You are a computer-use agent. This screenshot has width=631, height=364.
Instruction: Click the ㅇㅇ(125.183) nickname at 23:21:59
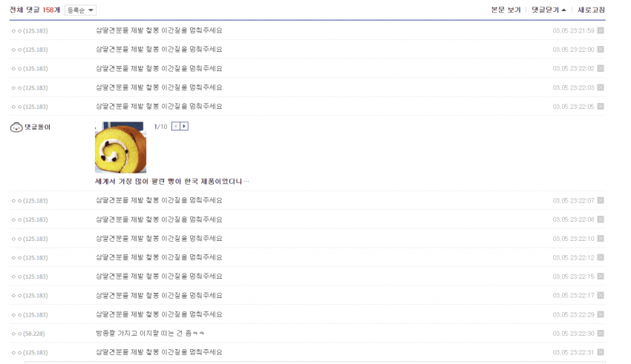coord(30,31)
